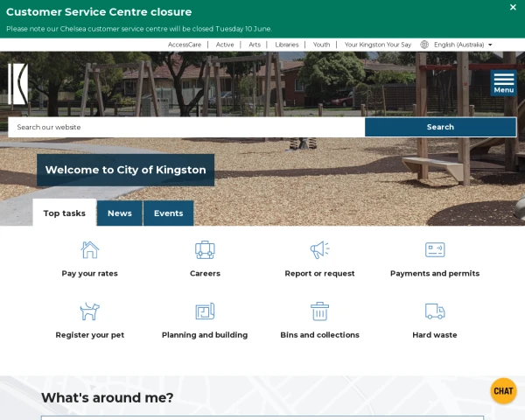Open the Libraries link

287,45
